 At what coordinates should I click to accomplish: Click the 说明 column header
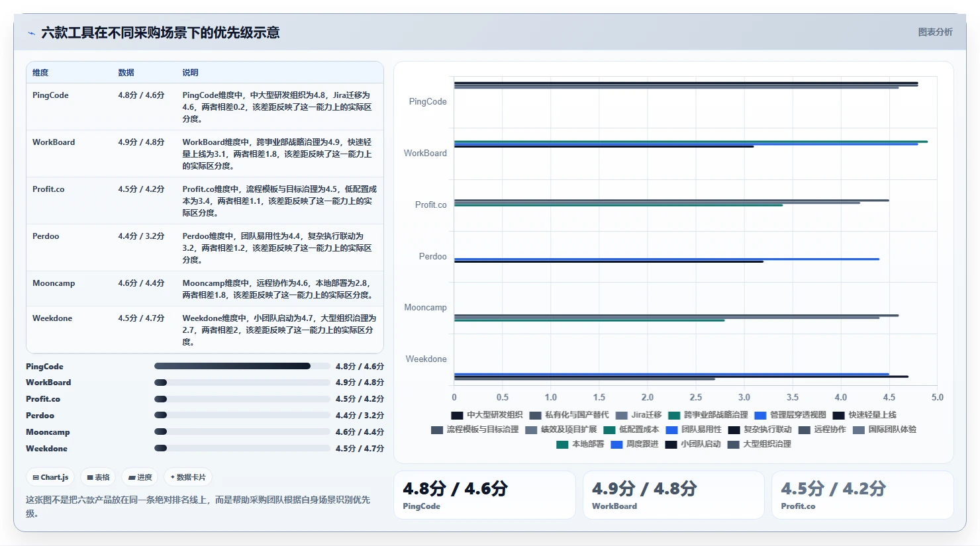coord(191,73)
